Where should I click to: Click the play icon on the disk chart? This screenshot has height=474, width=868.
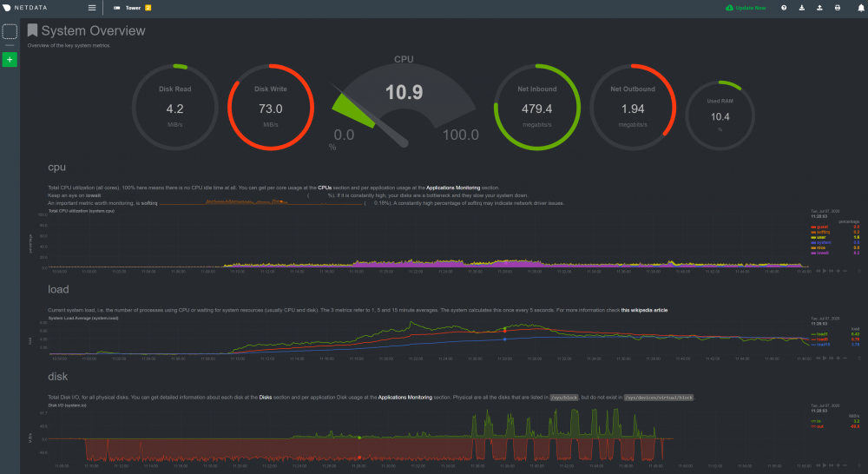[x=825, y=465]
